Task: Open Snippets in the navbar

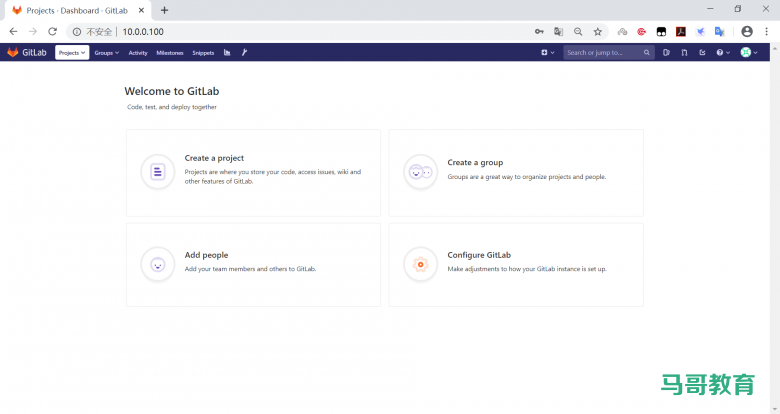Action: (203, 53)
